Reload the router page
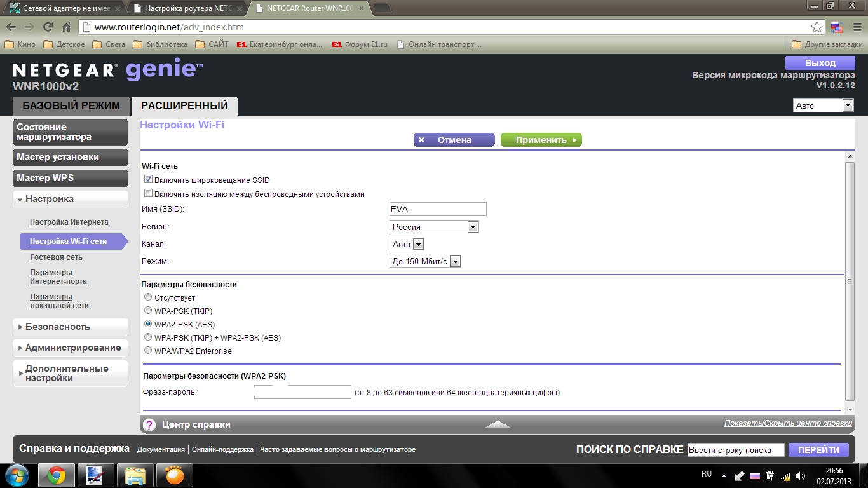Image resolution: width=868 pixels, height=488 pixels. [x=48, y=27]
